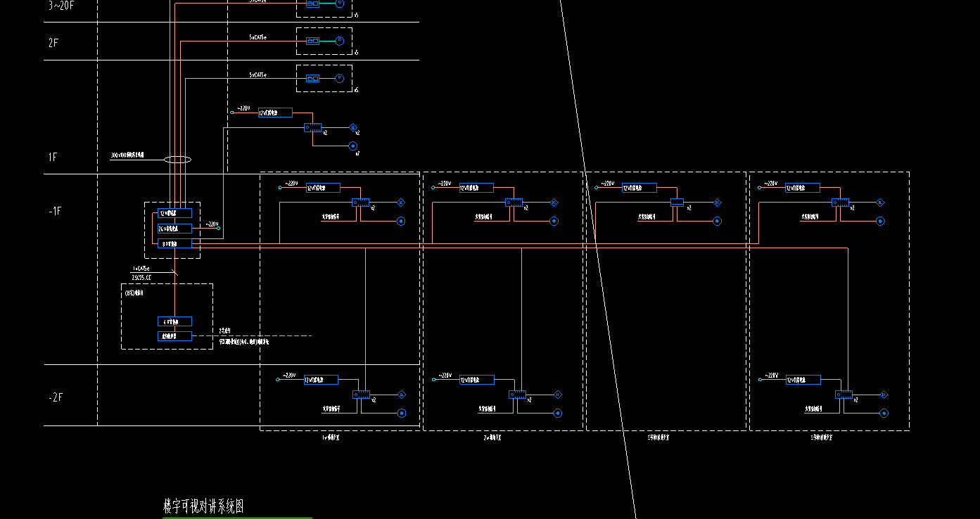Pick the diamond symbol in fourth -2F zone
Viewport: 980px width, 519px height.
[x=884, y=395]
